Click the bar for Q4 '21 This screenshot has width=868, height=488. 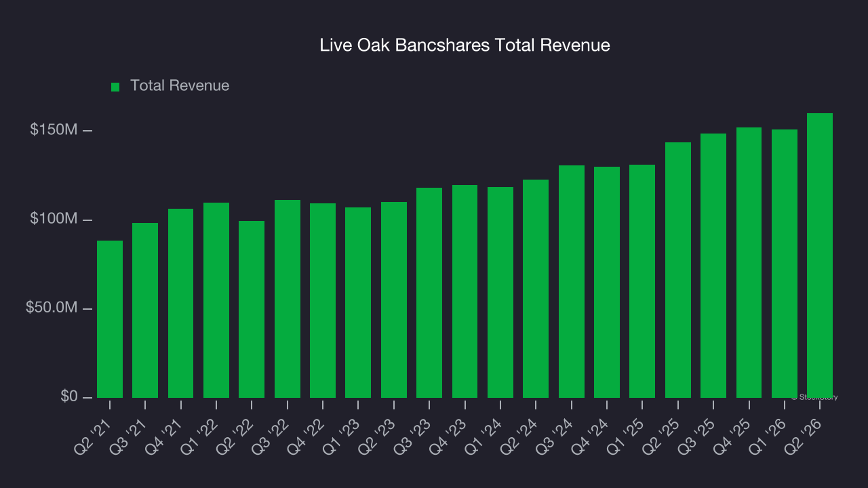pyautogui.click(x=181, y=303)
